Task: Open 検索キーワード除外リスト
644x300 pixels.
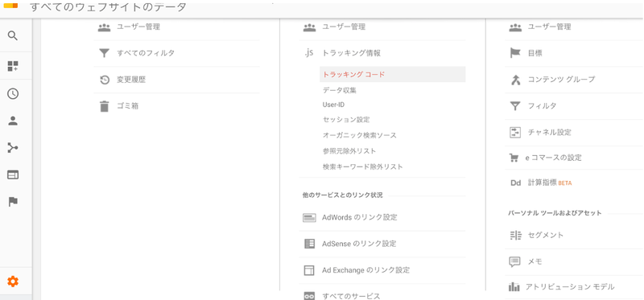Action: 363,166
